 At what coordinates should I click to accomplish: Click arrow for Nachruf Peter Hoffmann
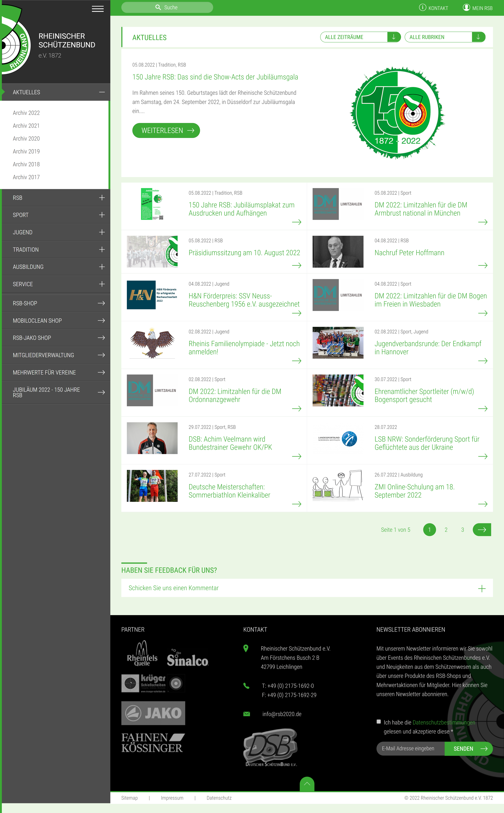482,265
